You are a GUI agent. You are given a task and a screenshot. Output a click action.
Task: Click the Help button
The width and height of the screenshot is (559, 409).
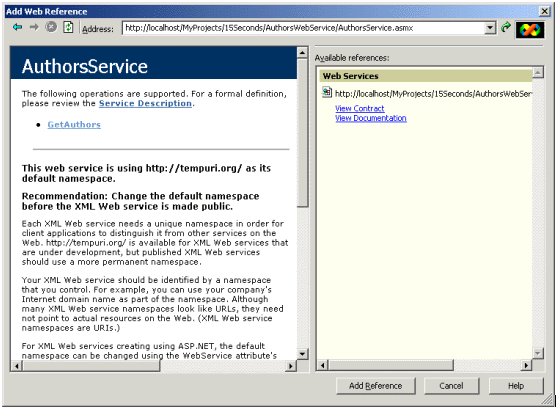coord(516,386)
